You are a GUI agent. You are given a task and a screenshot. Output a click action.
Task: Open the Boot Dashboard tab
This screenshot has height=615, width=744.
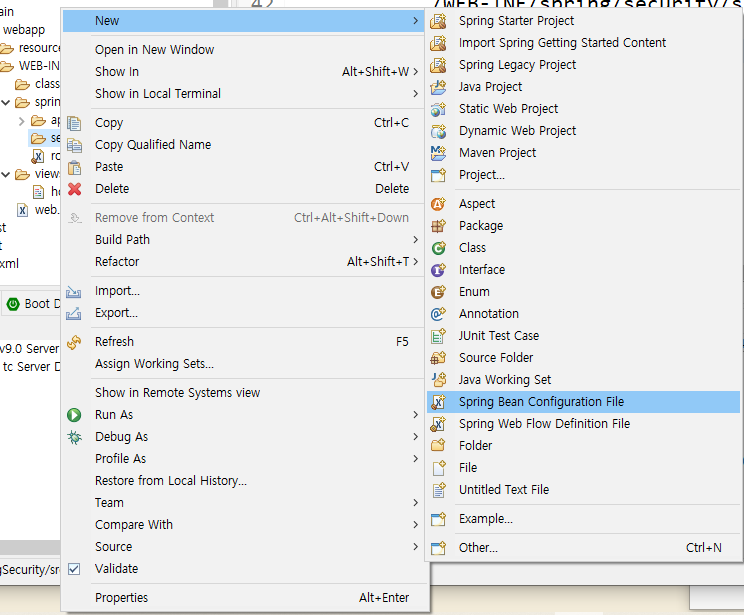click(x=33, y=304)
